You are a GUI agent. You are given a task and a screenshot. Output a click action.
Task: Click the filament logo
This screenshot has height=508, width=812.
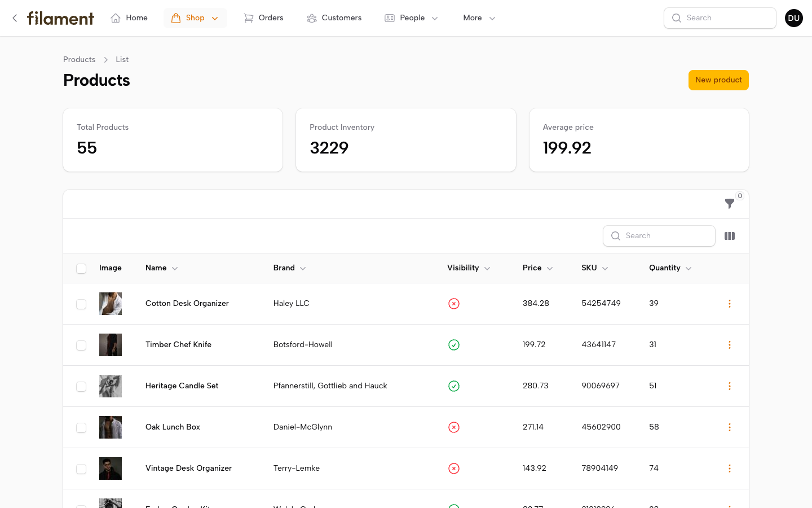pyautogui.click(x=60, y=18)
